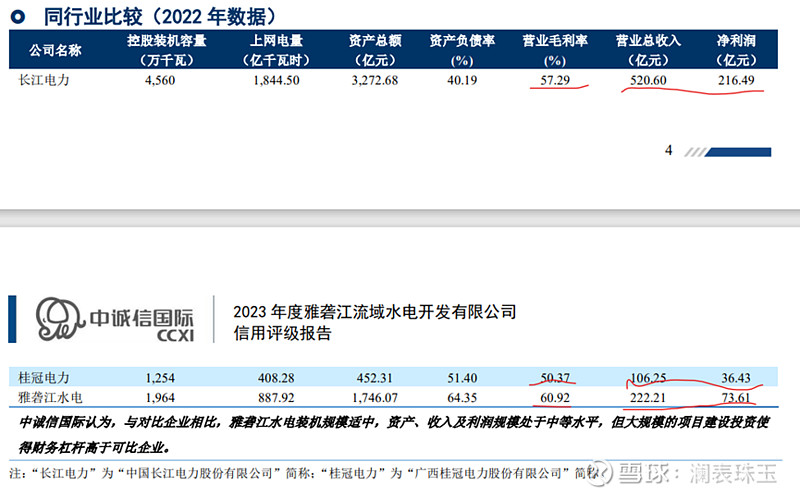Select value 222.21 in 雅砻江水电 row
The image size is (800, 498).
648,397
